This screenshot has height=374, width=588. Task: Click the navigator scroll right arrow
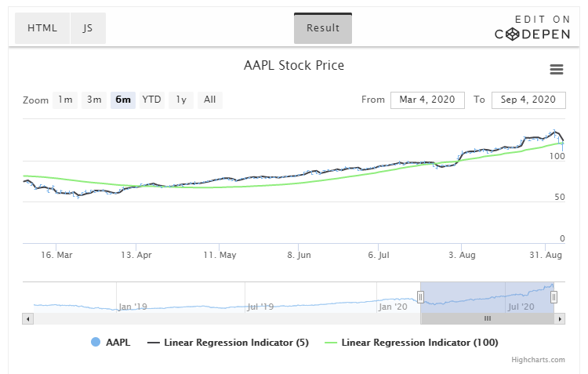(560, 319)
